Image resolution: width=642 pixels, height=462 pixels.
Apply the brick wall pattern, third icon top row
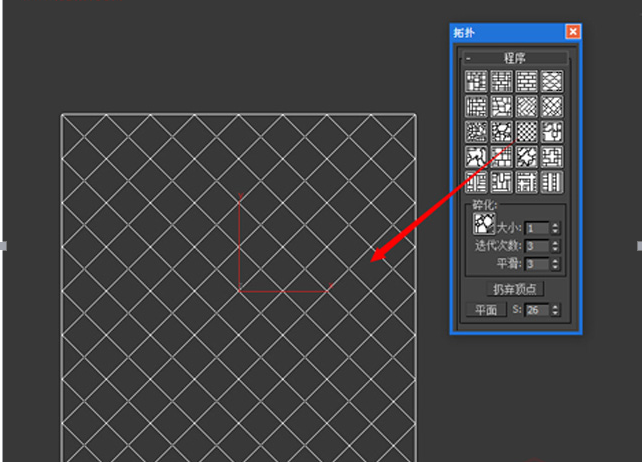[x=527, y=81]
